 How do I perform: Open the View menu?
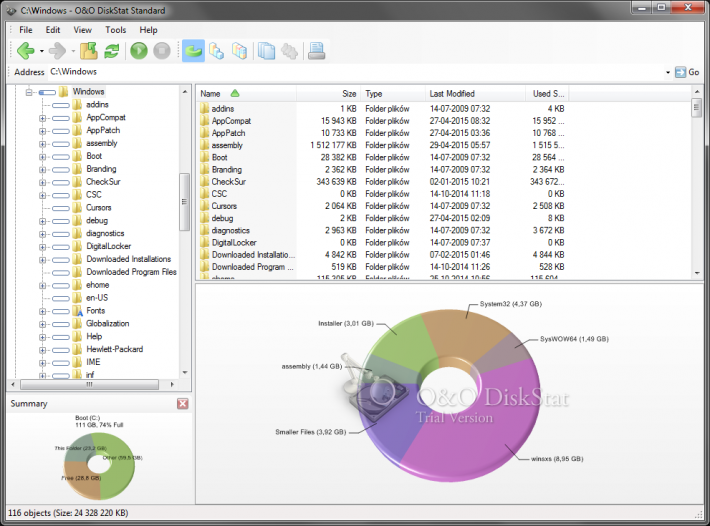tap(82, 30)
